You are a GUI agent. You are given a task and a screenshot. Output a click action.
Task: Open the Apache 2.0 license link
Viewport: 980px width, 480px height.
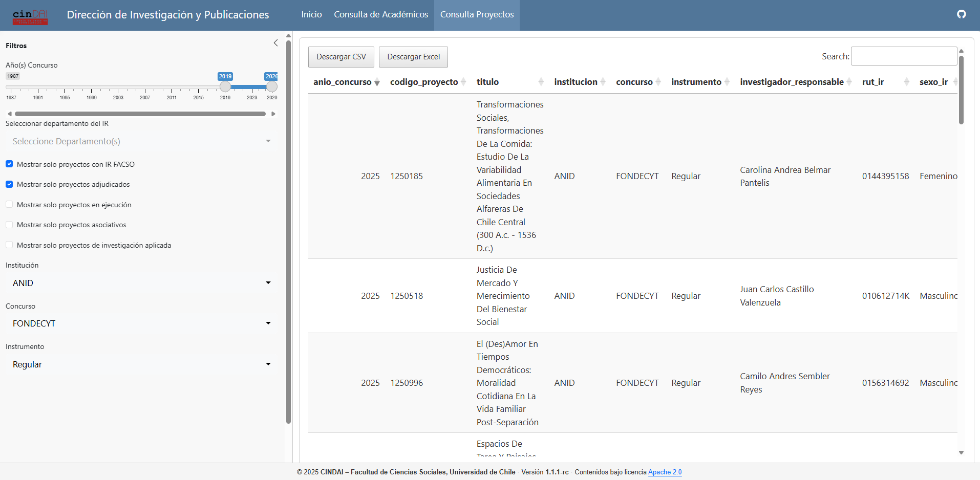(x=665, y=472)
